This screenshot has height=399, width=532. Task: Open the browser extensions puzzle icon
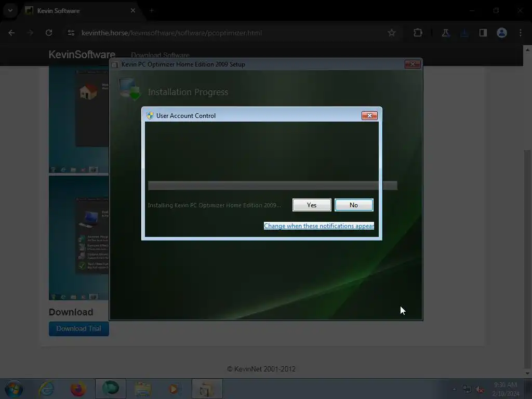coord(418,33)
